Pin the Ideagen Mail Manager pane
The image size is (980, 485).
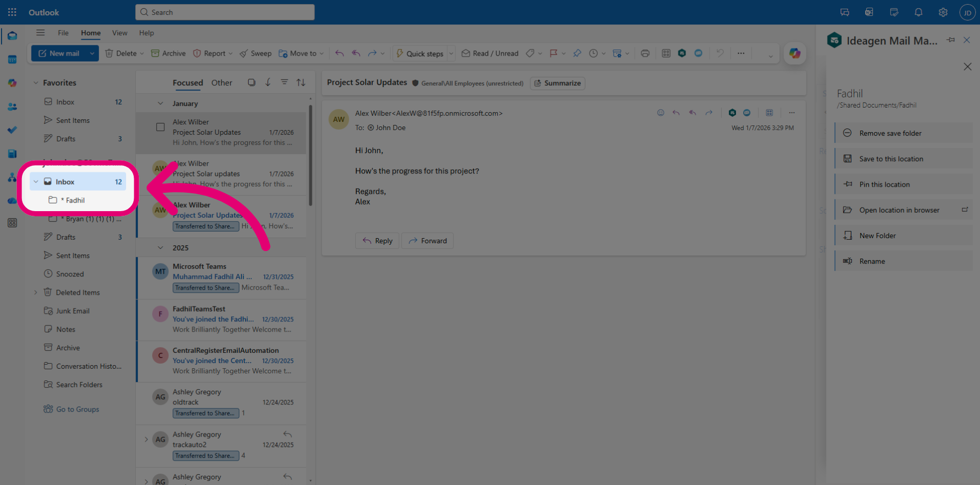[x=950, y=40]
